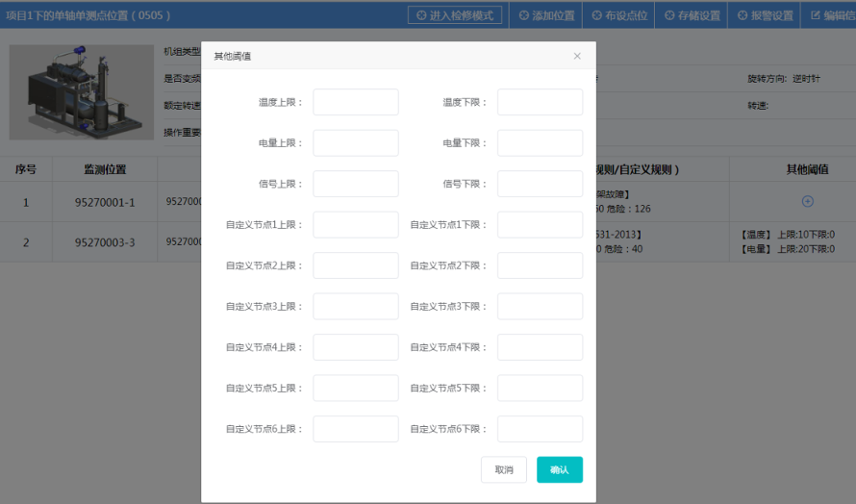Focus the 信号下限 input field
Screen dimensions: 856x504
point(540,184)
